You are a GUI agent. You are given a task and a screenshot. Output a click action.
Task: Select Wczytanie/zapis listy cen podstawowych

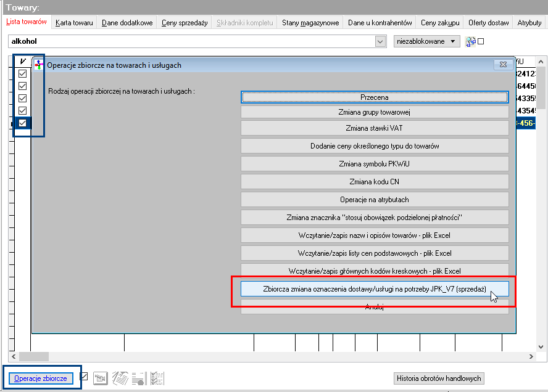coord(375,253)
